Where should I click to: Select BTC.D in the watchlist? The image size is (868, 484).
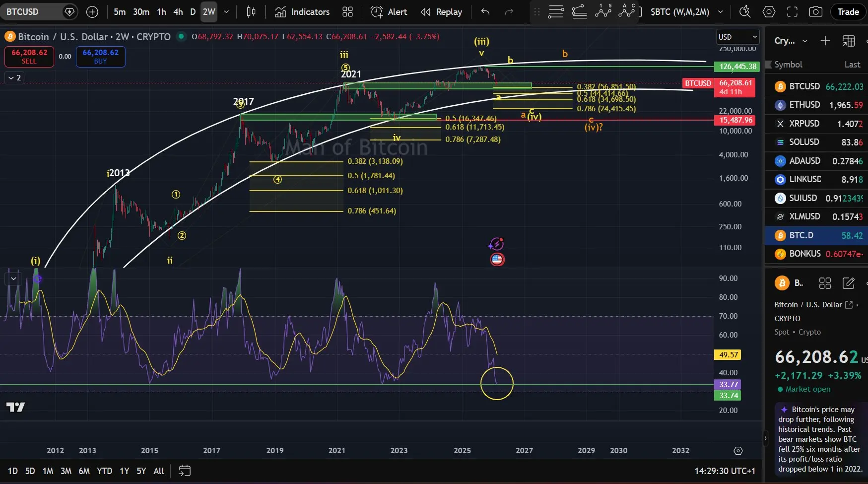coord(816,235)
